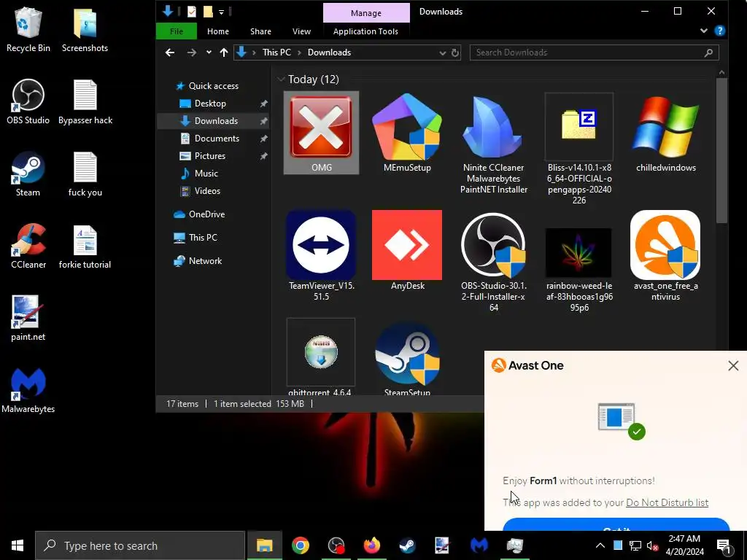Viewport: 747px width, 560px height.
Task: Click the paint.net desktop shortcut
Action: (x=28, y=319)
